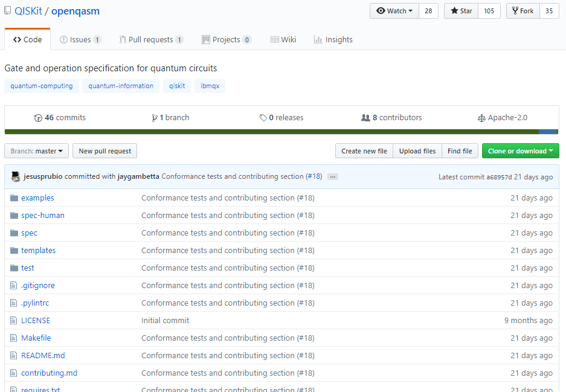
Task: Click the Create new file button
Action: click(364, 151)
